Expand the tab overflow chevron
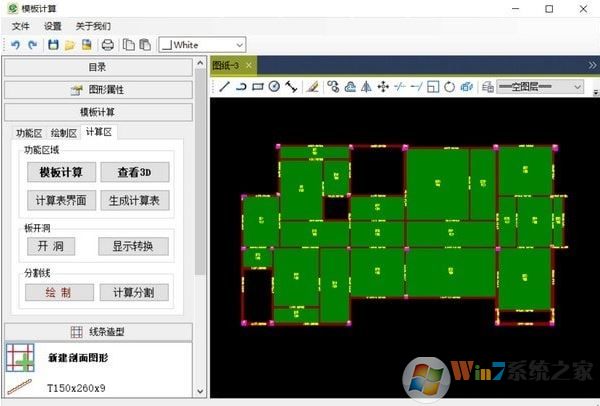 click(592, 65)
